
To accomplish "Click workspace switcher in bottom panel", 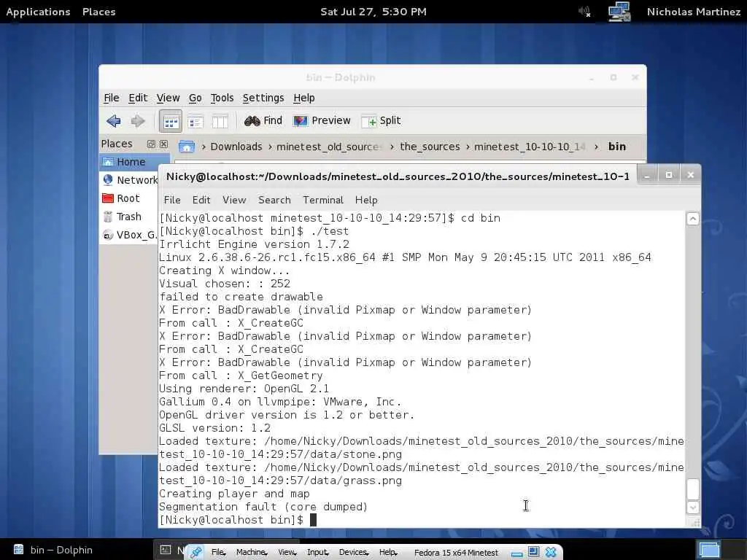I will click(x=709, y=550).
